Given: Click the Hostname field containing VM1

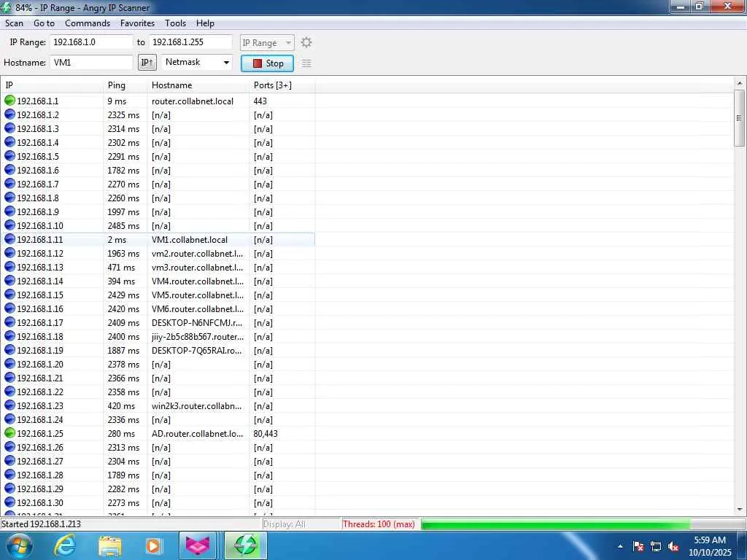Looking at the screenshot, I should pyautogui.click(x=91, y=63).
